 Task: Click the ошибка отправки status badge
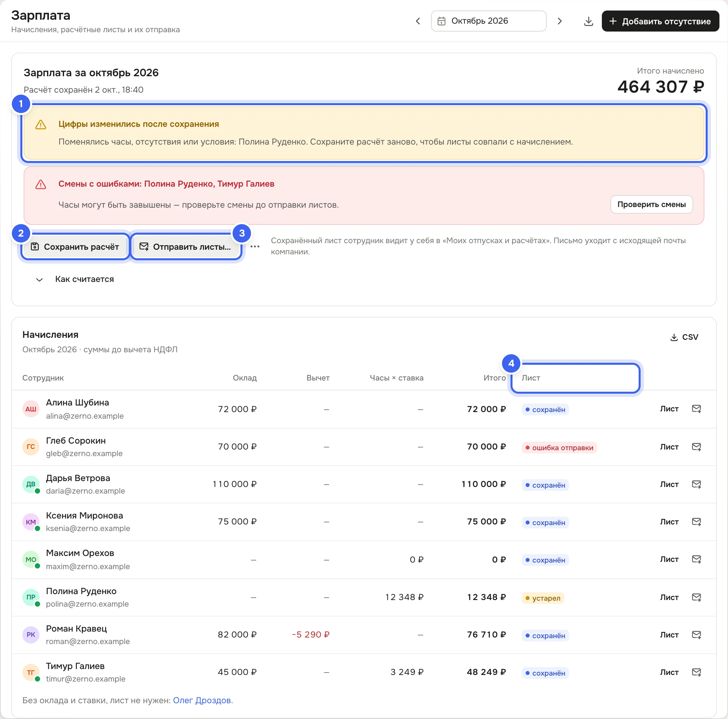click(559, 447)
